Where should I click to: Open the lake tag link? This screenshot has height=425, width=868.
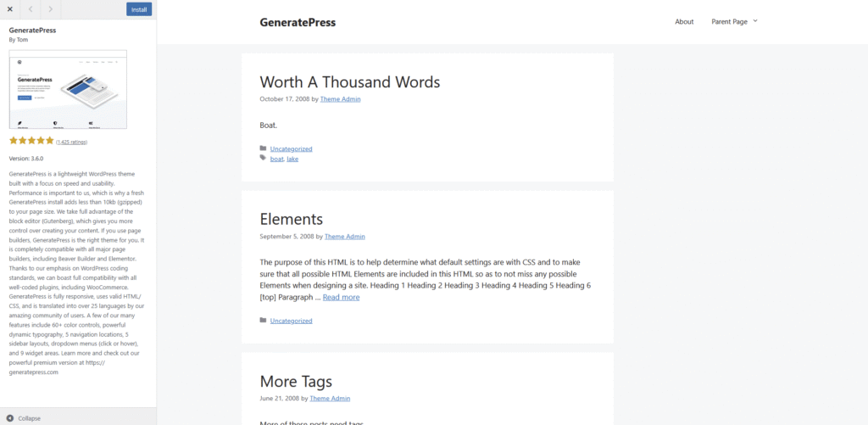click(x=292, y=159)
